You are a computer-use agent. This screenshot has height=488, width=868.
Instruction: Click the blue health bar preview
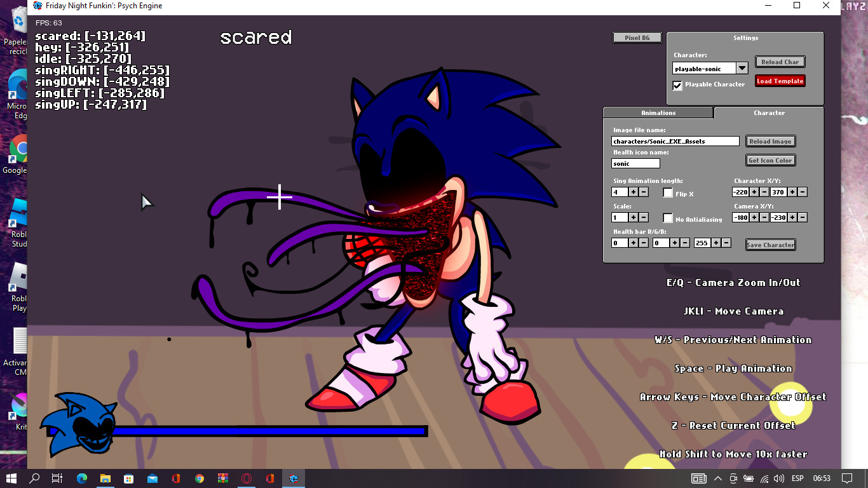[236, 431]
